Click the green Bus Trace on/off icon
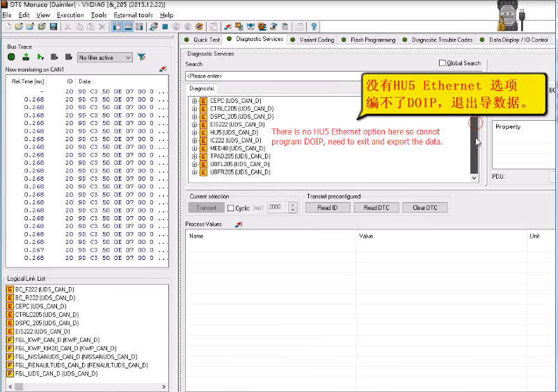Viewport: 558px width, 392px height. coord(11,57)
